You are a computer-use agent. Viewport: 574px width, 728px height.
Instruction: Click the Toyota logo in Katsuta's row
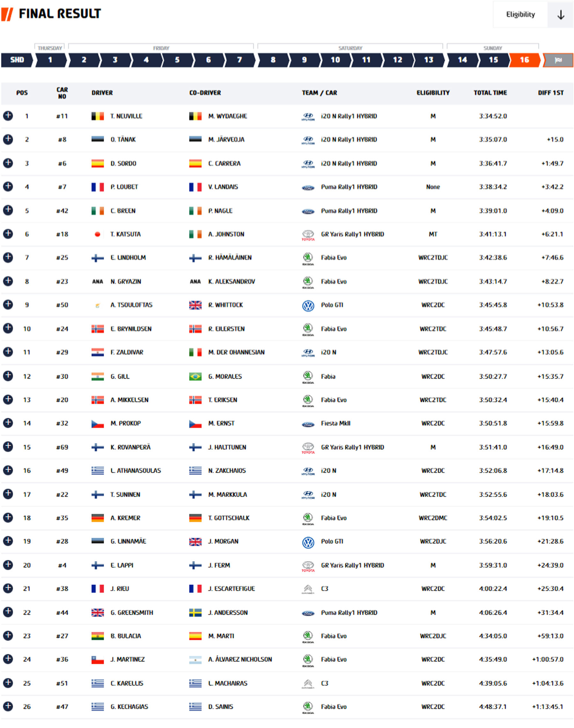308,235
